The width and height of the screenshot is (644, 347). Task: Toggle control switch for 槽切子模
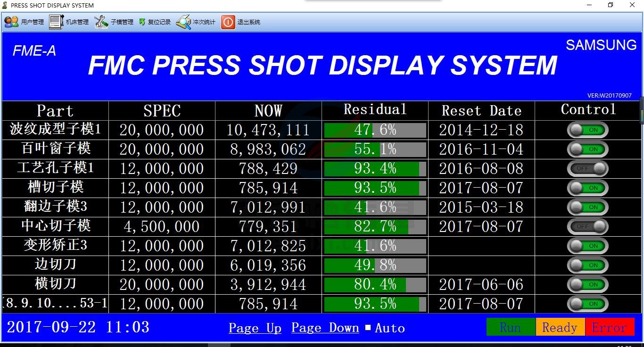[x=587, y=188]
